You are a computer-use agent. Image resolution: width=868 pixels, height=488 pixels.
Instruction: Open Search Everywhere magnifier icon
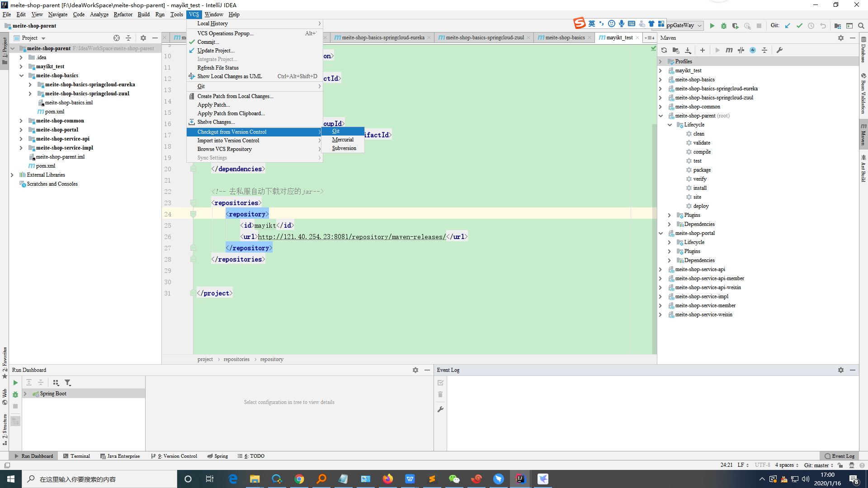point(861,26)
